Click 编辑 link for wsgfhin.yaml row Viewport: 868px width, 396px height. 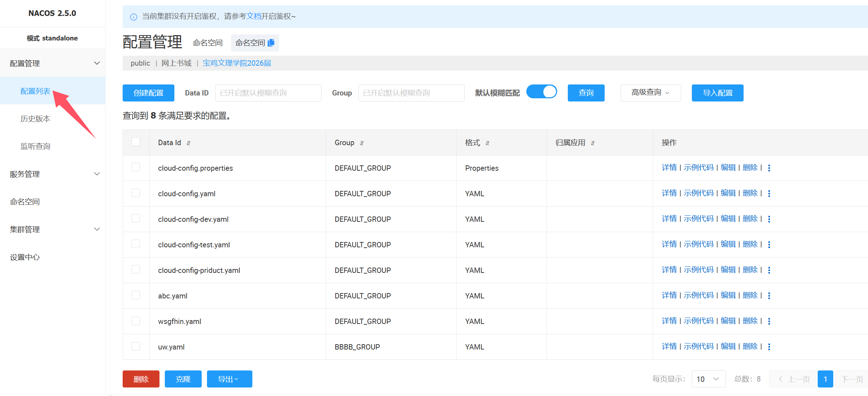click(x=728, y=321)
